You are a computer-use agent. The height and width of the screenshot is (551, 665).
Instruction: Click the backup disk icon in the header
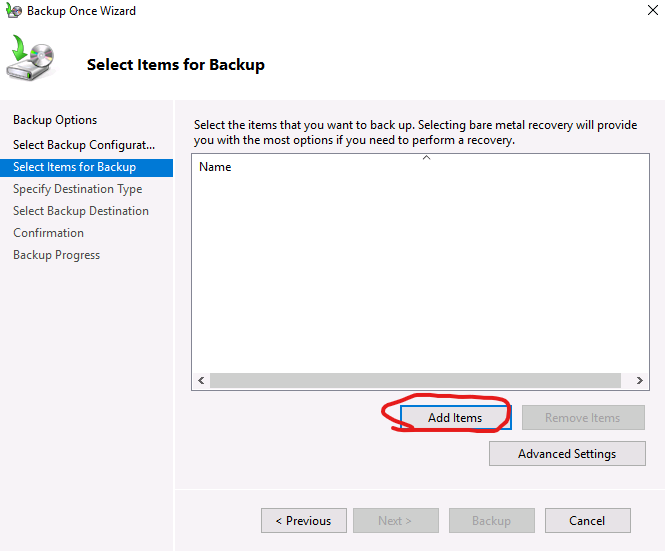(32, 60)
